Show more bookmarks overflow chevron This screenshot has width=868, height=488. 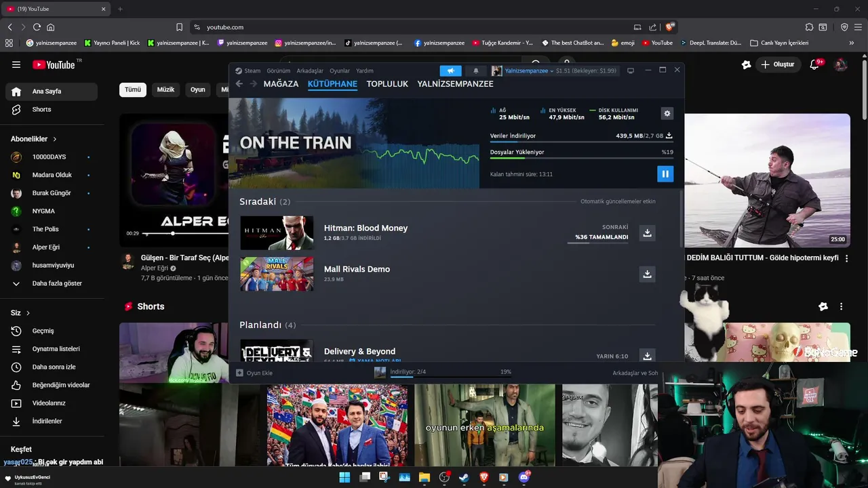(852, 43)
